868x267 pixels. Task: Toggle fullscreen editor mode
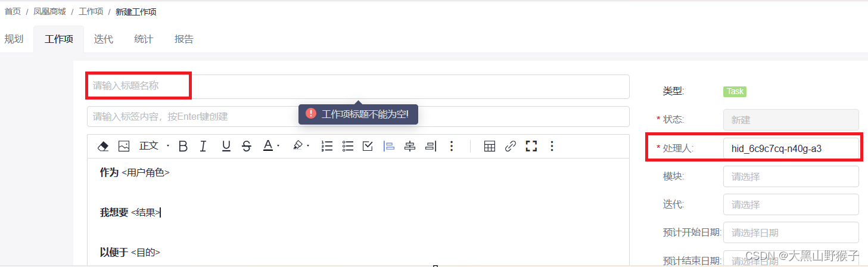[x=531, y=146]
